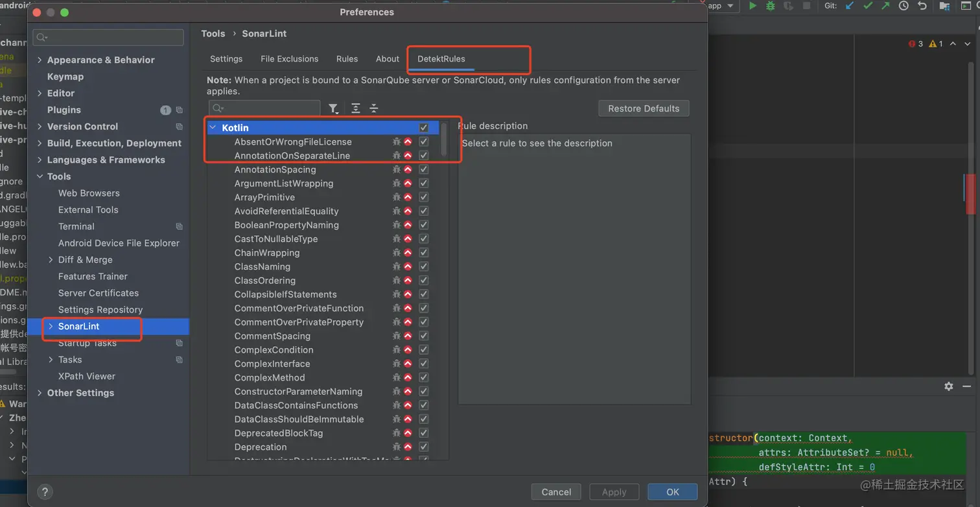980x507 pixels.
Task: Click the red severity icon for AnnotationSpacing
Action: [408, 169]
